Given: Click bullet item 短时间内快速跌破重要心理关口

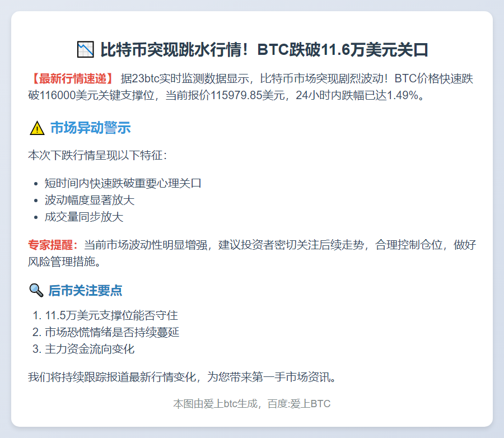Looking at the screenshot, I should pyautogui.click(x=123, y=183).
